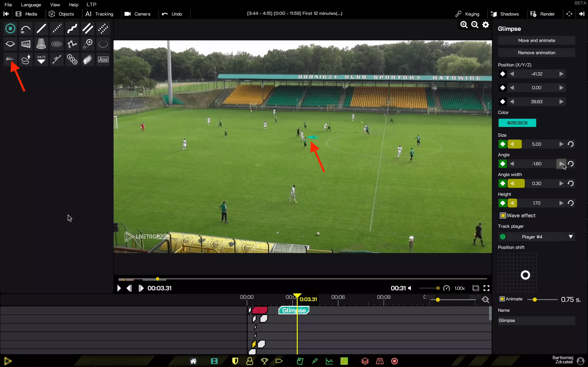
Task: Click the Move and animate button
Action: click(x=536, y=41)
